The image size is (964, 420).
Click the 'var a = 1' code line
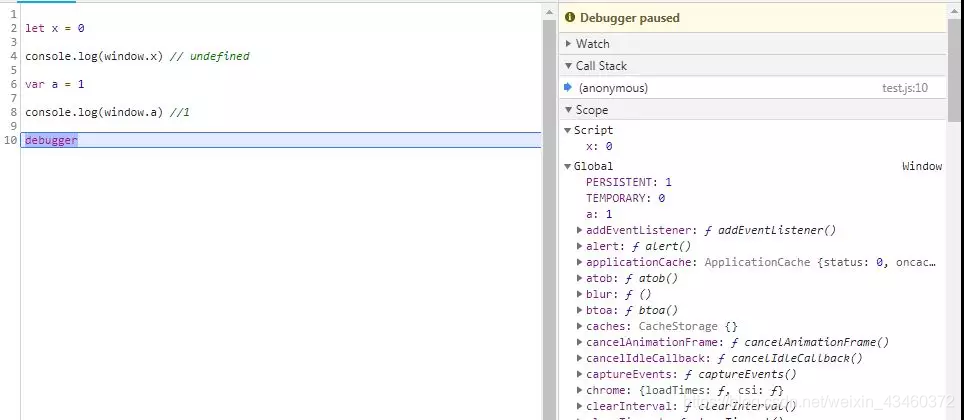coord(55,84)
